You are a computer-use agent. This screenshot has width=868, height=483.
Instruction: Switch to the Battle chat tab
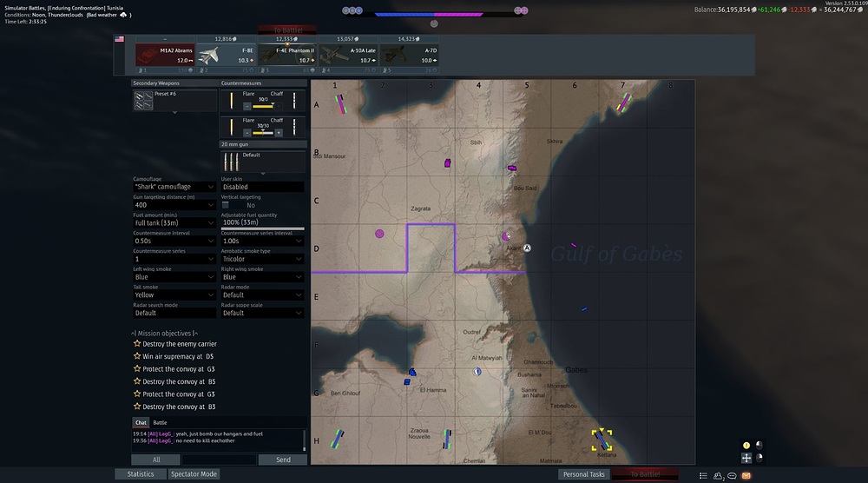[x=161, y=422]
